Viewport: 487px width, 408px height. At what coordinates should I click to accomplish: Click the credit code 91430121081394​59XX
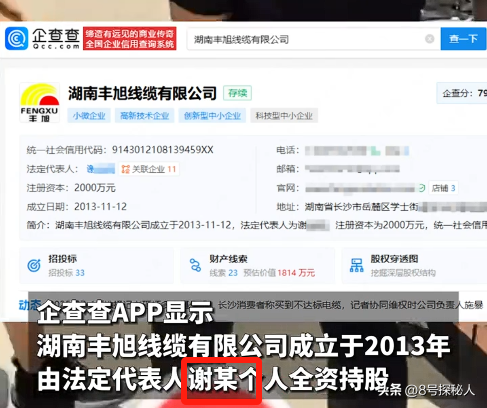coord(162,150)
